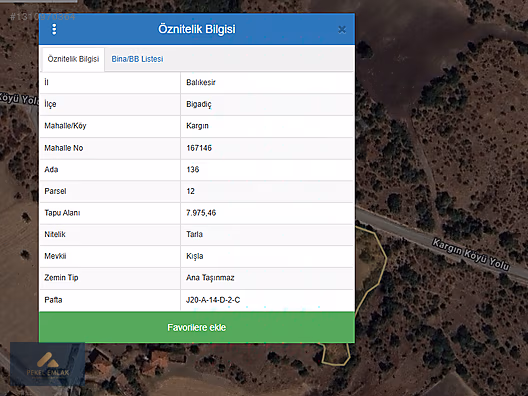Screen dimensions: 528x396
Task: Click the Kargın Köyü Yolu map label
Action: 471,255
